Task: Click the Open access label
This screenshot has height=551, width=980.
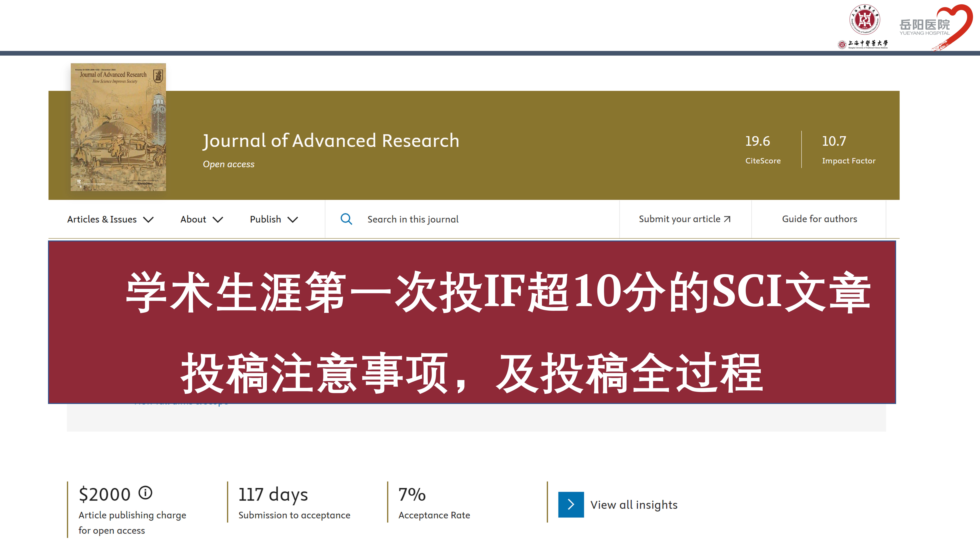Action: coord(229,164)
